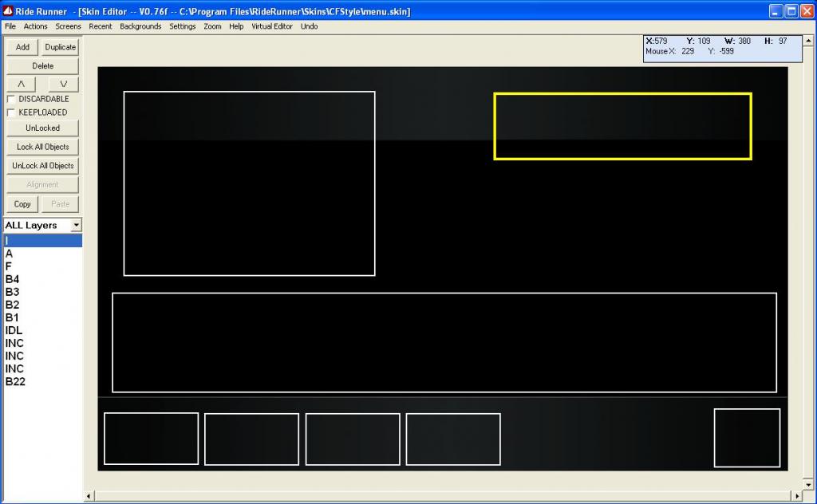Open the Recent menu
The image size is (817, 504).
pos(100,26)
